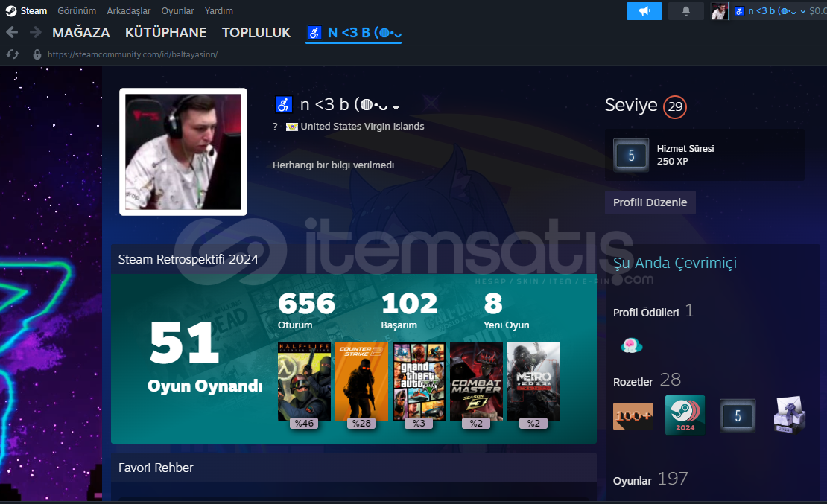
Task: Open the account dropdown in the header
Action: click(x=803, y=11)
